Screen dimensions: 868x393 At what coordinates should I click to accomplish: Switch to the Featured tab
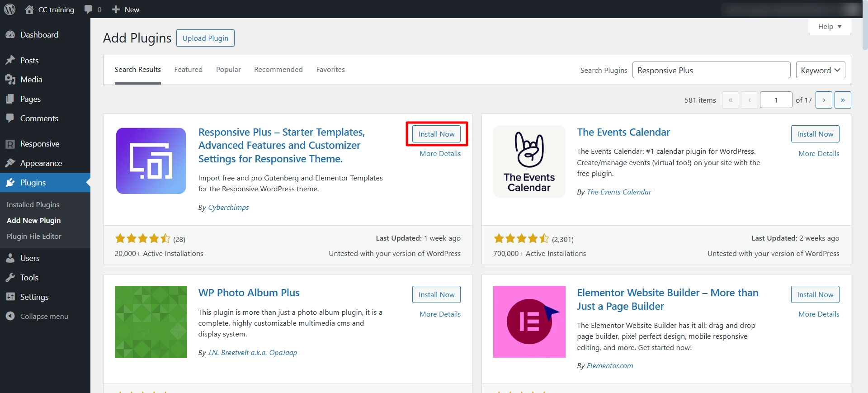click(189, 70)
